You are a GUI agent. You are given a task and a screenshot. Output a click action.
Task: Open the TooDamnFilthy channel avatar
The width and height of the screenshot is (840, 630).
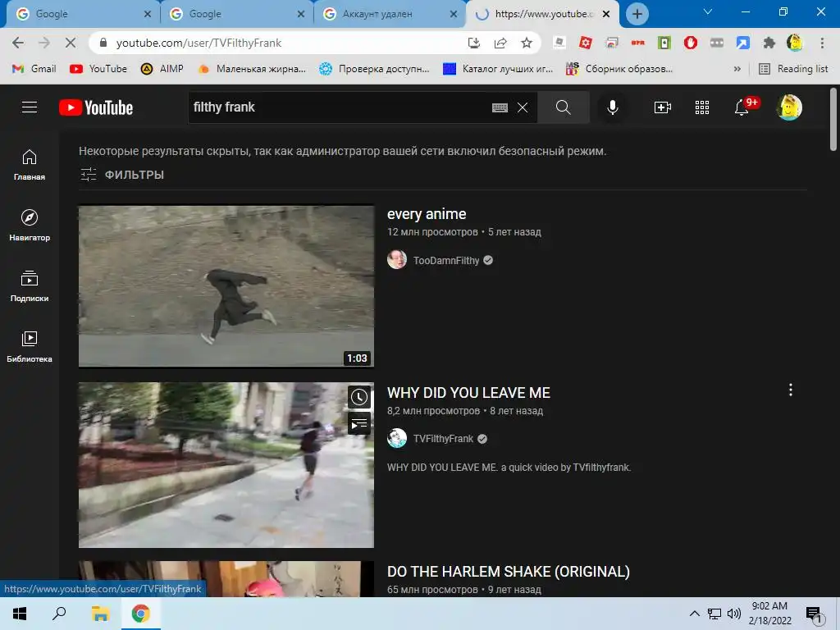click(x=397, y=260)
